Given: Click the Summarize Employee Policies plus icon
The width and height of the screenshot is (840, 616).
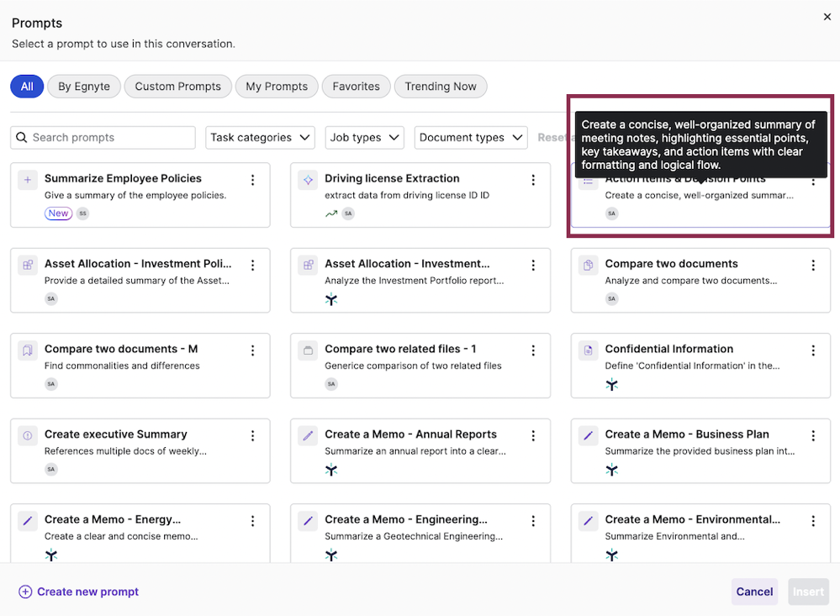Looking at the screenshot, I should coord(27,180).
